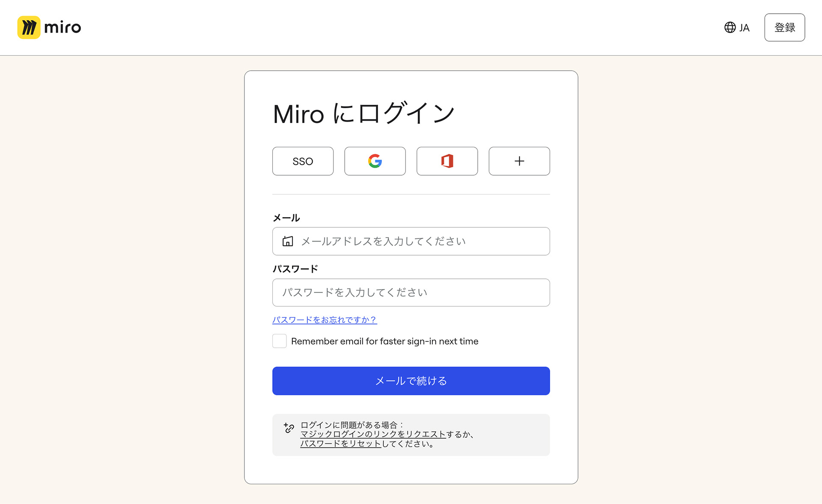Viewport: 822px width, 504px height.
Task: Click the パスワードをリセット link
Action: (341, 444)
